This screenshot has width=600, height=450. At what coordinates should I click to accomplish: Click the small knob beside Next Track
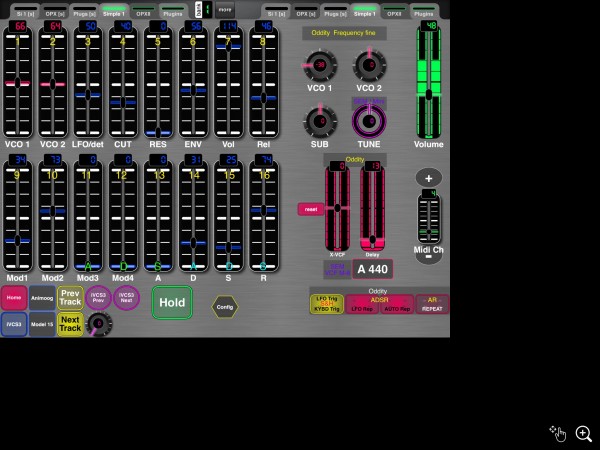[x=99, y=324]
